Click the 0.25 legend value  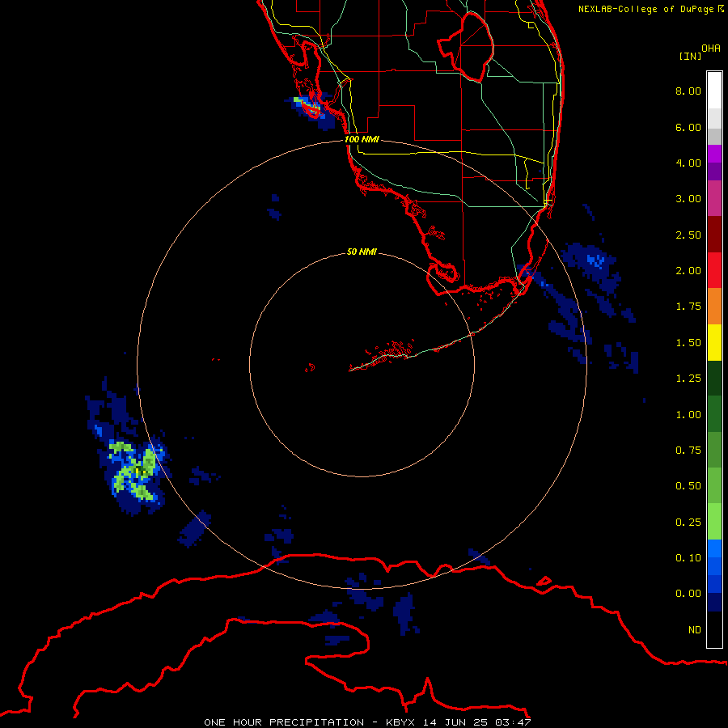(x=688, y=523)
